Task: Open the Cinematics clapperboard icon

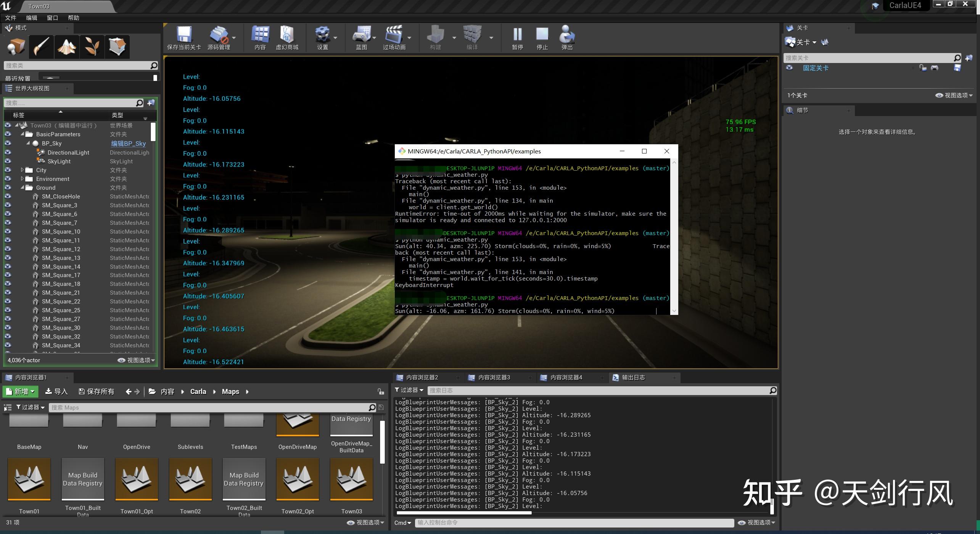Action: (x=394, y=34)
